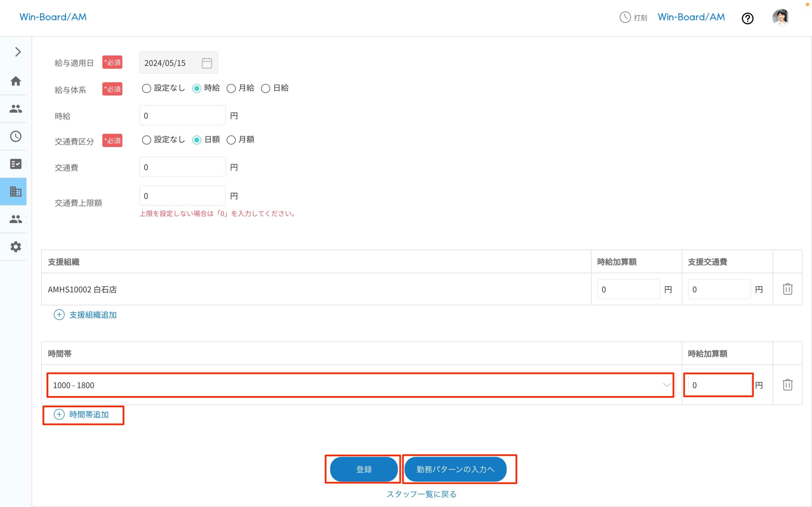The image size is (812, 507).
Task: Click the 交通費上限額 input field
Action: click(182, 196)
